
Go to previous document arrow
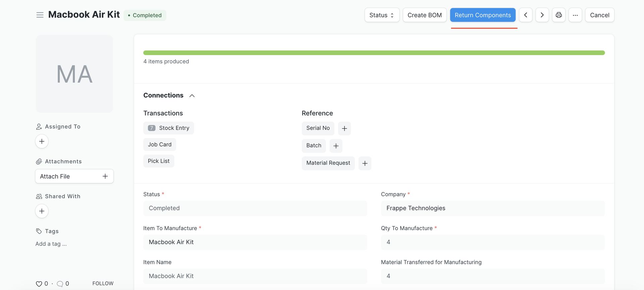click(525, 15)
